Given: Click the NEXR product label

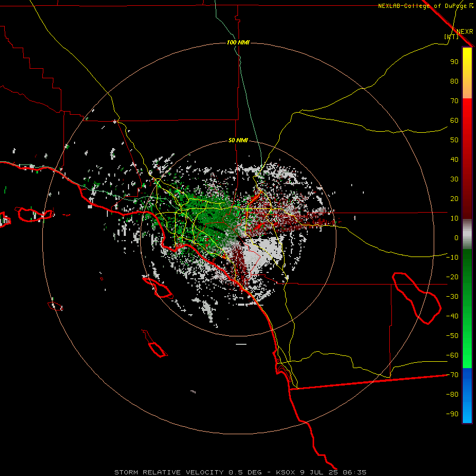Looking at the screenshot, I should point(464,32).
